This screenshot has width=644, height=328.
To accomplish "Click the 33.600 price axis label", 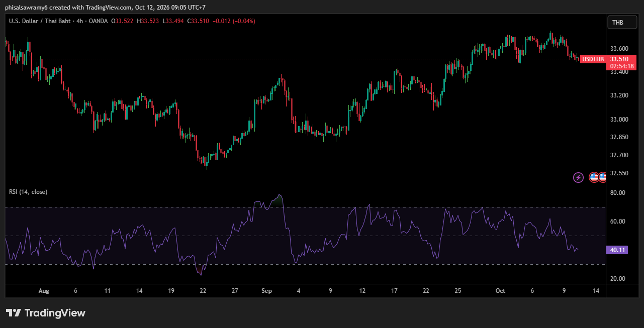I will (x=618, y=49).
